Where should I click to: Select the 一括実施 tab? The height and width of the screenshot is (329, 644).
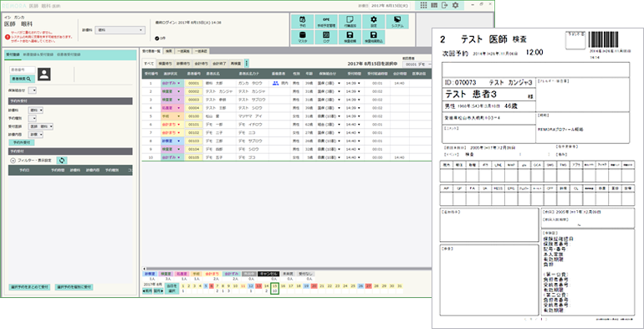coord(183,51)
